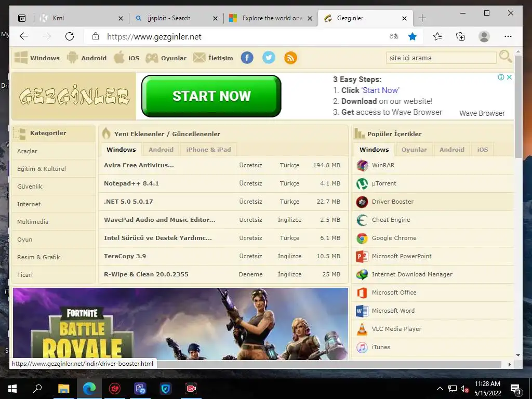
Task: Click the iTunes icon
Action: pos(362,348)
